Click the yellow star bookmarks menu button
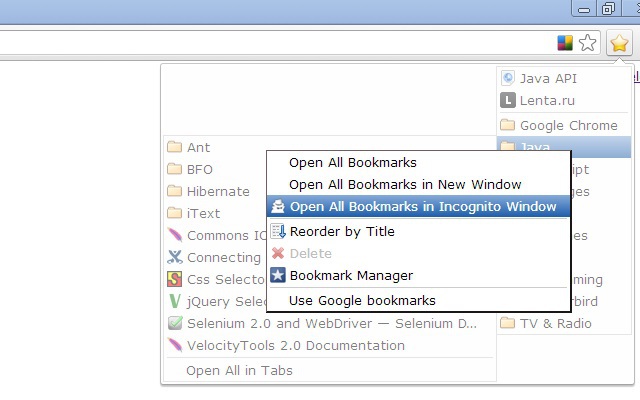The image size is (640, 400). 619,43
